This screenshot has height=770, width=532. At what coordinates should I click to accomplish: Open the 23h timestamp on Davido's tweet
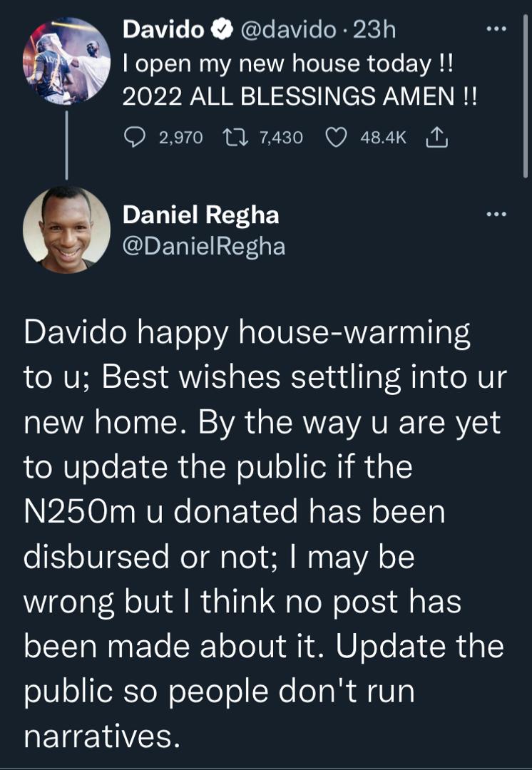(x=373, y=30)
